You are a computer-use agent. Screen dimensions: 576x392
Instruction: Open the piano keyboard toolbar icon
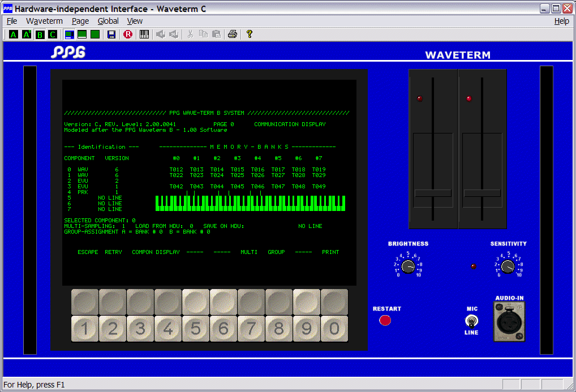pos(144,35)
